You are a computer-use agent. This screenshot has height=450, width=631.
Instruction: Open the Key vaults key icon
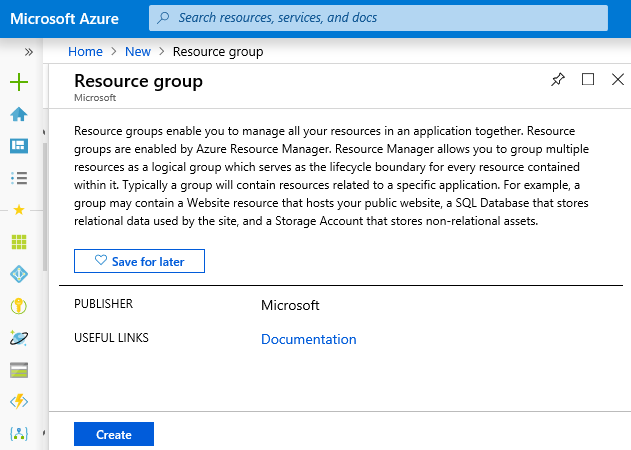(x=19, y=306)
